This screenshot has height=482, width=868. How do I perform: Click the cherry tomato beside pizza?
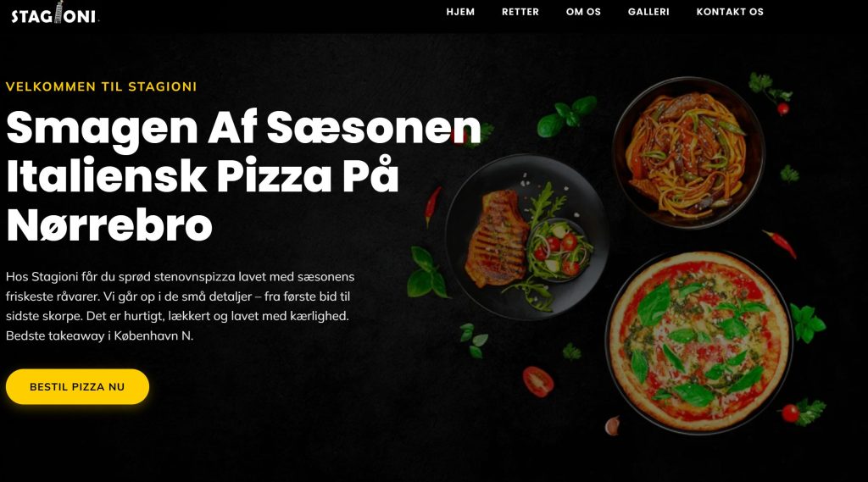791,413
